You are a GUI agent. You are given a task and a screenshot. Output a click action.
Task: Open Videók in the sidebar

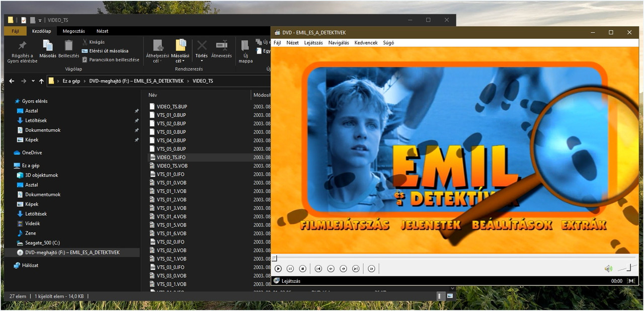point(33,223)
